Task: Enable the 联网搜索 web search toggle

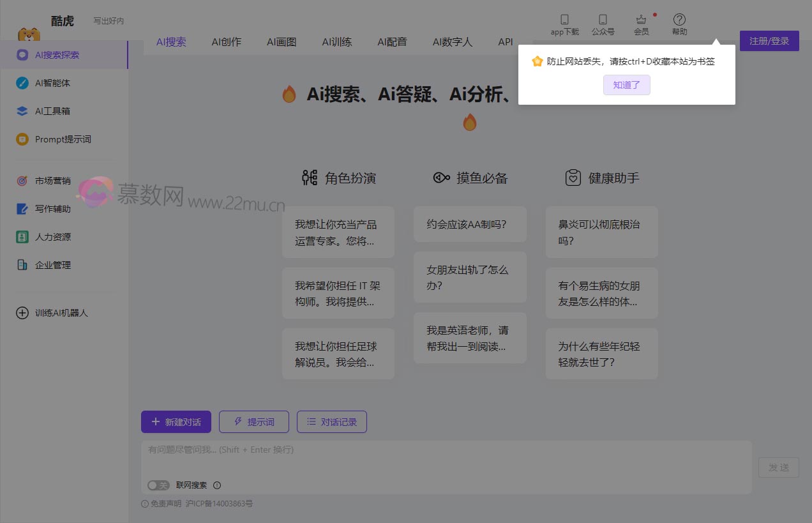Action: [158, 485]
